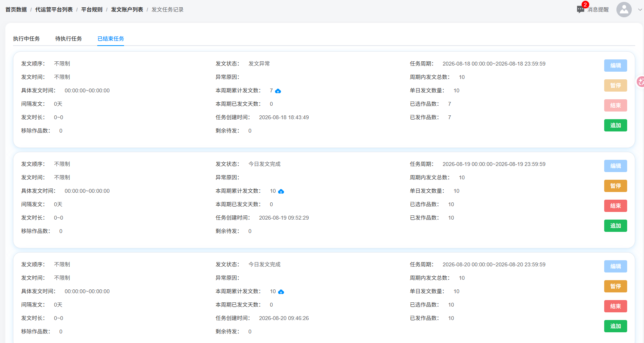Click 编辑 button for 2026-08-18 task

(616, 66)
